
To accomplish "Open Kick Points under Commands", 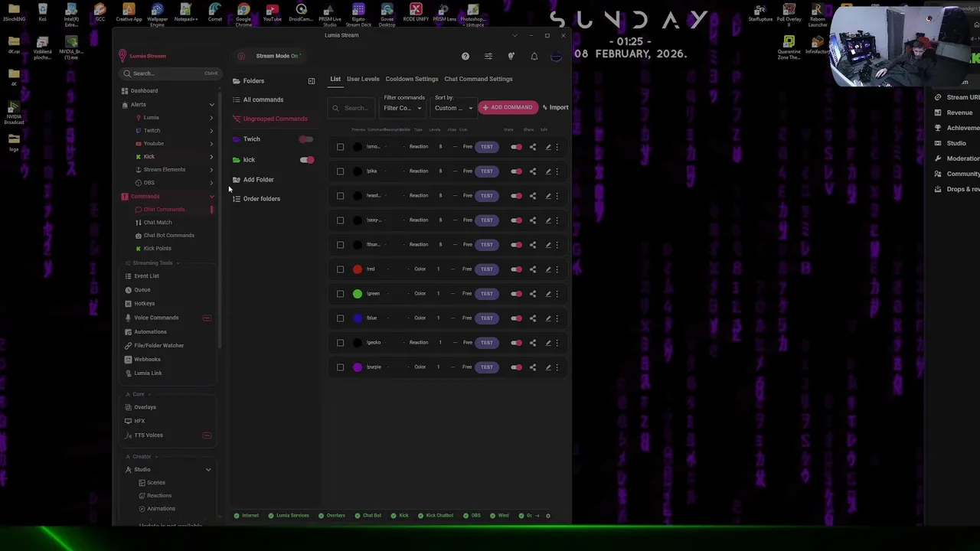I will (157, 248).
